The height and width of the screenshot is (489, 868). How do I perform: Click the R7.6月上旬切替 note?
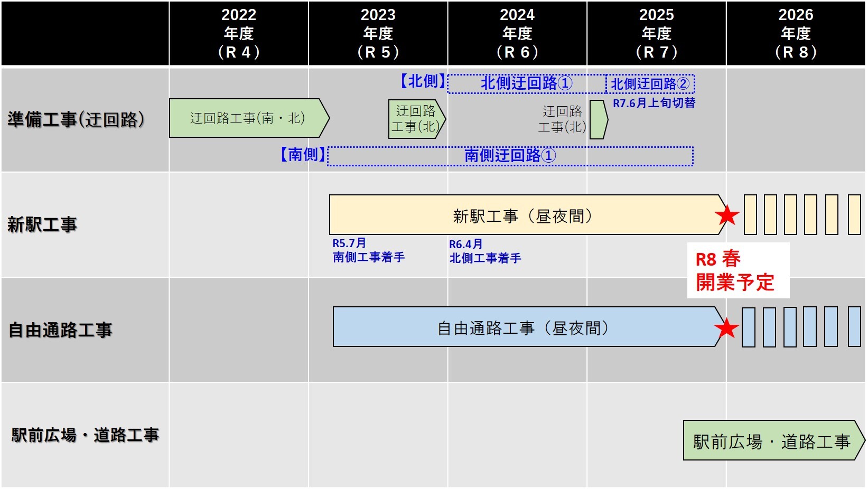coord(654,103)
